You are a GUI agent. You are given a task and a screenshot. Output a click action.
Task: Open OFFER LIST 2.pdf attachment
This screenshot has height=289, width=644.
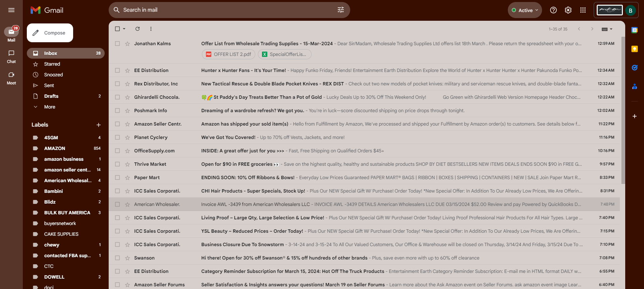(228, 54)
